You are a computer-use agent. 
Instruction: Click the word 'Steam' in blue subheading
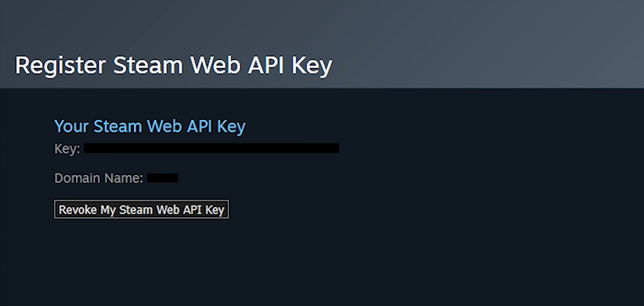tap(119, 126)
